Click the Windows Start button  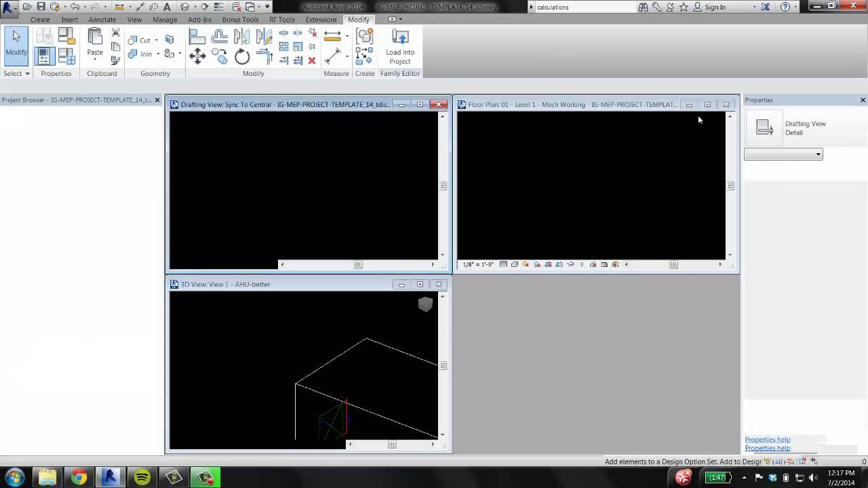click(x=15, y=477)
